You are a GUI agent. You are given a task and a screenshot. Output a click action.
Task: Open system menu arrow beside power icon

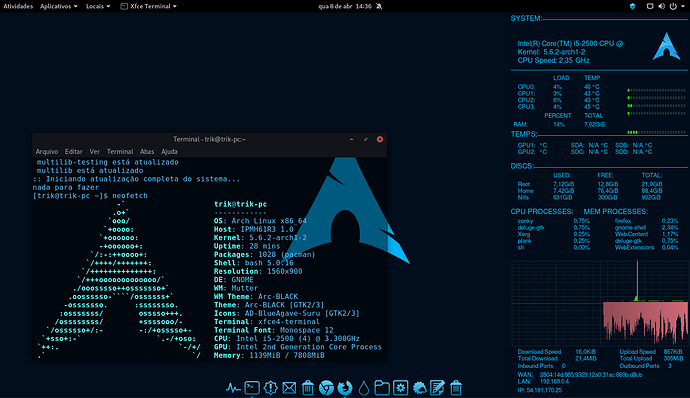tap(683, 6)
